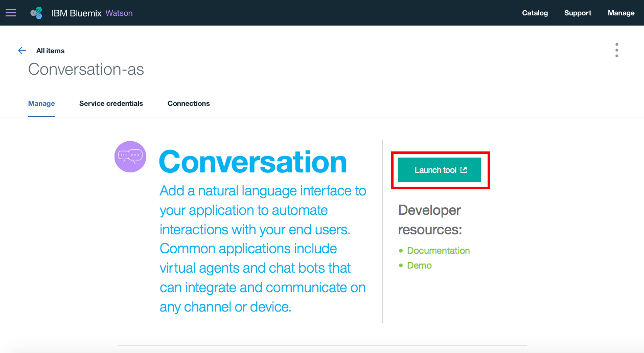Click the Launch tool button
Viewport: 644px width, 353px height.
pos(440,170)
